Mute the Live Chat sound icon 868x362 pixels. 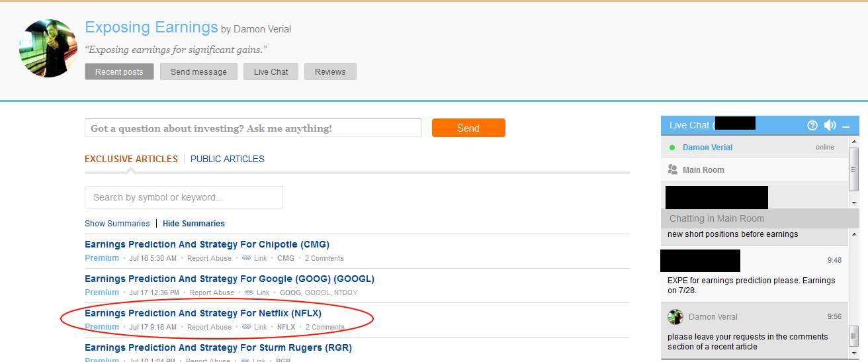tap(830, 125)
